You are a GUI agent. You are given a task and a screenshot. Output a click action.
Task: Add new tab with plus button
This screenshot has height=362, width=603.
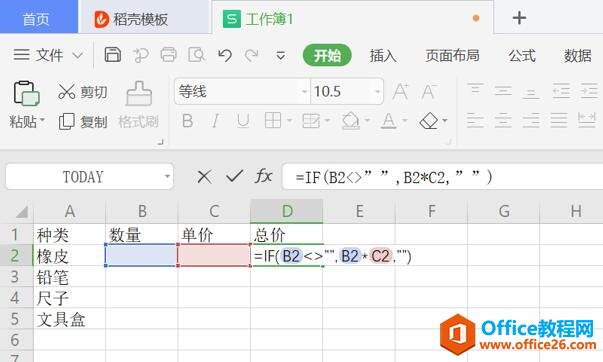(x=519, y=18)
